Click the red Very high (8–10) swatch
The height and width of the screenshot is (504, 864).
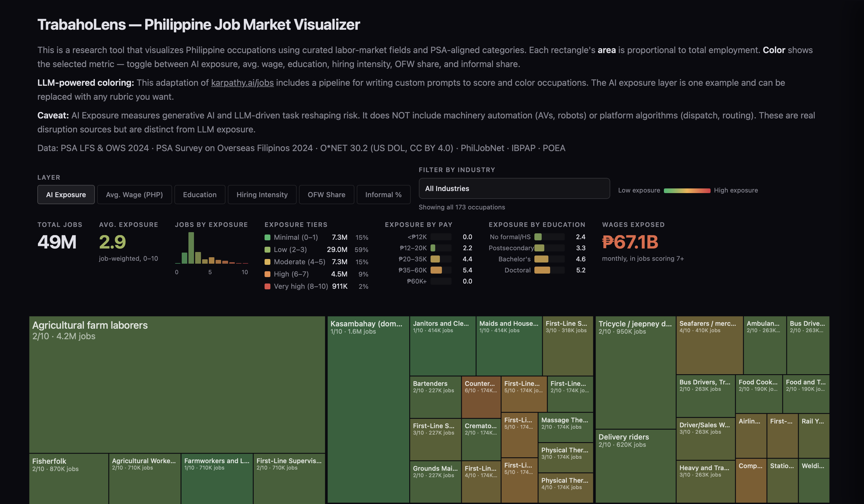tap(267, 286)
